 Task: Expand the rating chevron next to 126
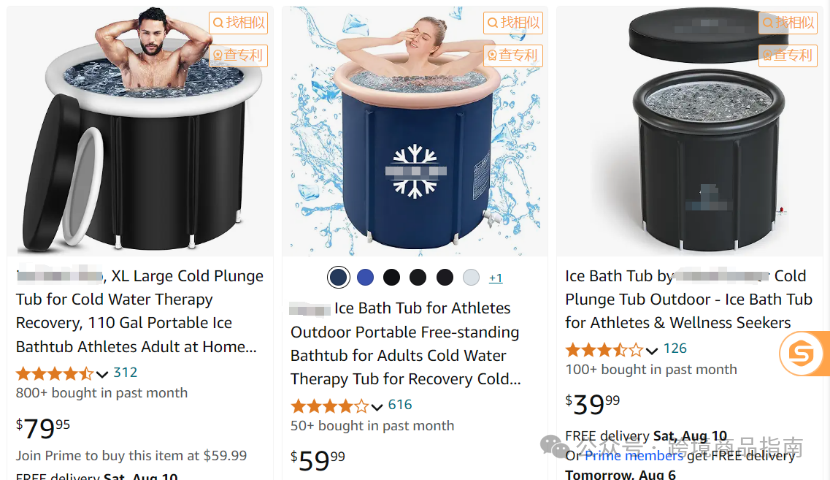pyautogui.click(x=652, y=350)
